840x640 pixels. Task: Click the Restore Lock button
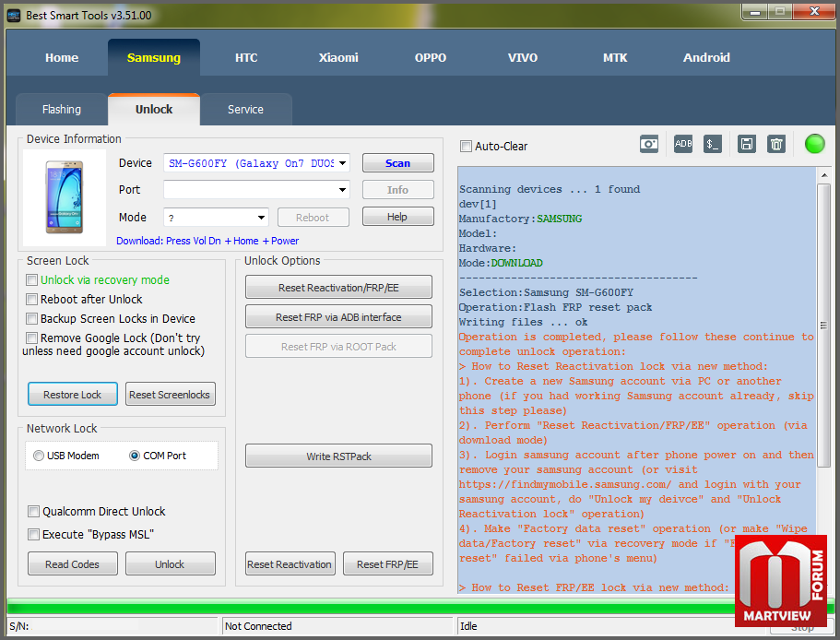(72, 394)
